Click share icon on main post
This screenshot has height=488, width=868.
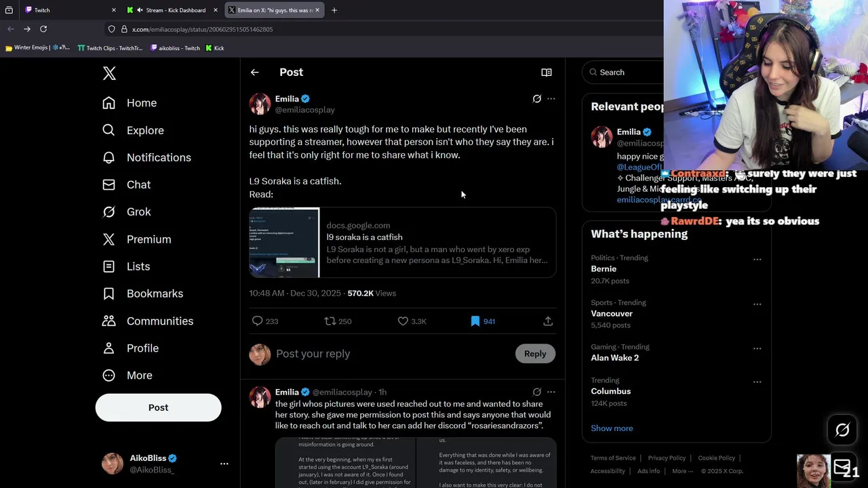pyautogui.click(x=548, y=321)
